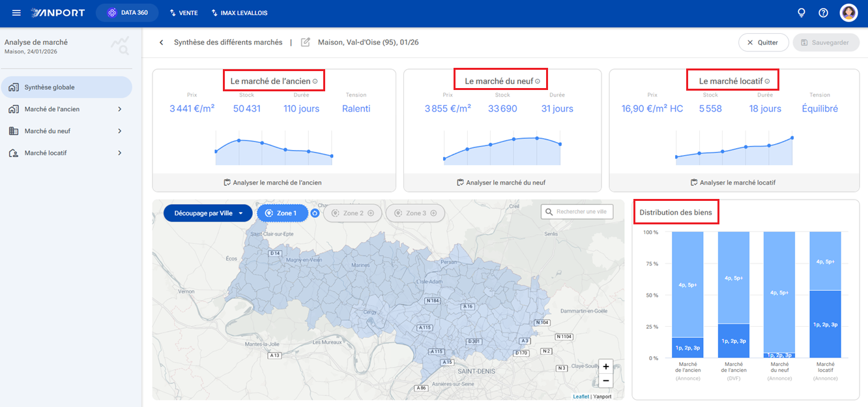Select DATA 360 top navigation tab
868x407 pixels.
(127, 13)
